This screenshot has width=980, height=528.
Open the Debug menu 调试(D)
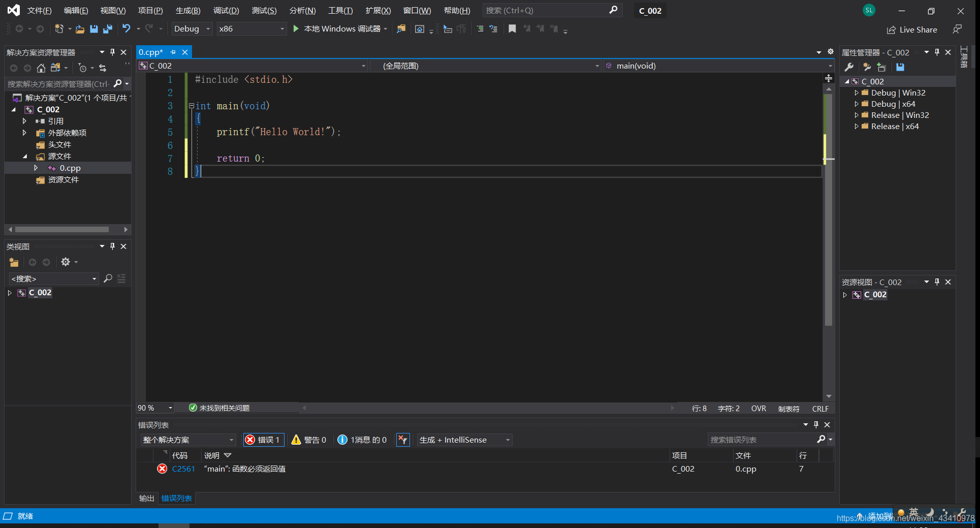click(226, 11)
